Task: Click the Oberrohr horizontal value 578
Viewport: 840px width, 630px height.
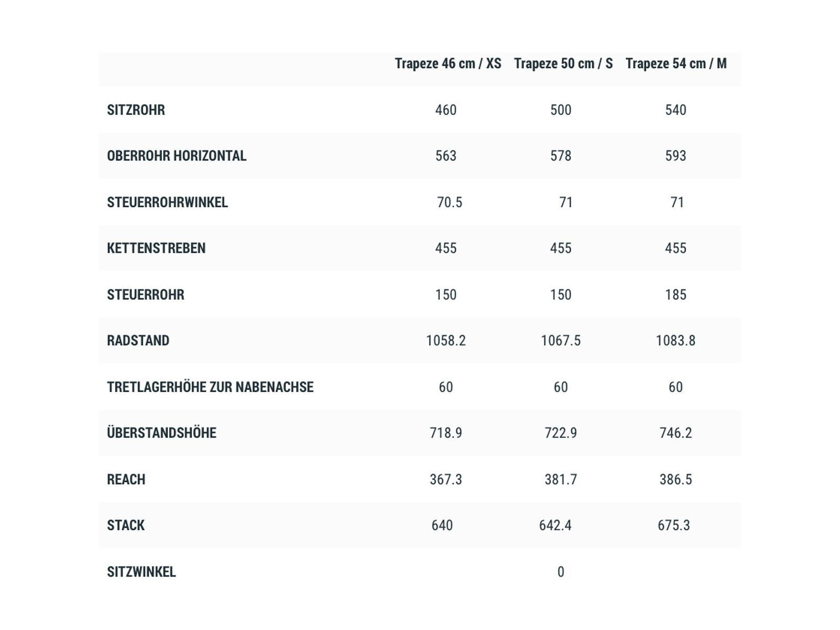Action: point(561,156)
